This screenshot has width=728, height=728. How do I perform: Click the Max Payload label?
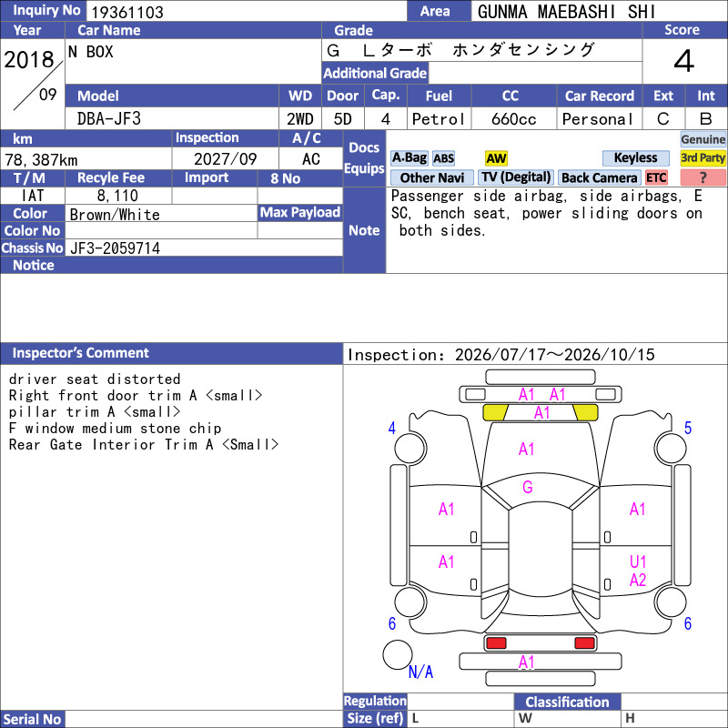(x=300, y=212)
